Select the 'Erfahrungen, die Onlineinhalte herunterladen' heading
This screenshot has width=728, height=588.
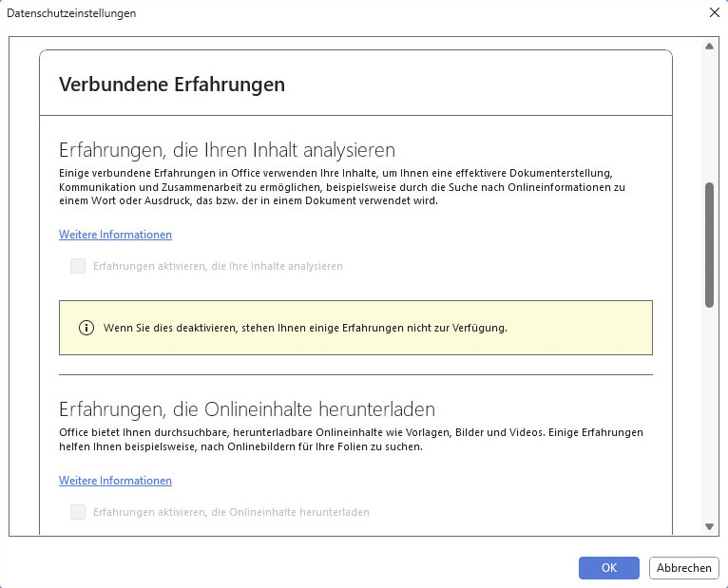247,409
